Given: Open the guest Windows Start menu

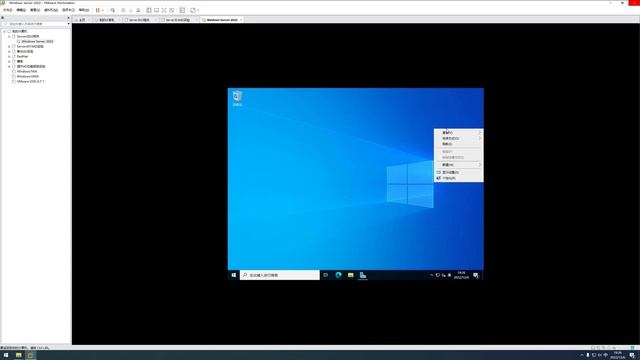Looking at the screenshot, I should pos(233,275).
